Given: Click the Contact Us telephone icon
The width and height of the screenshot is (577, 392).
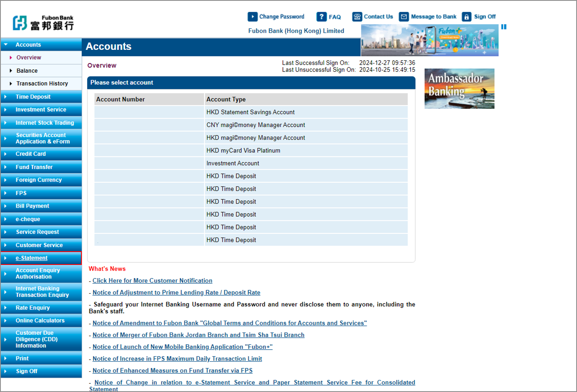Looking at the screenshot, I should (x=357, y=17).
